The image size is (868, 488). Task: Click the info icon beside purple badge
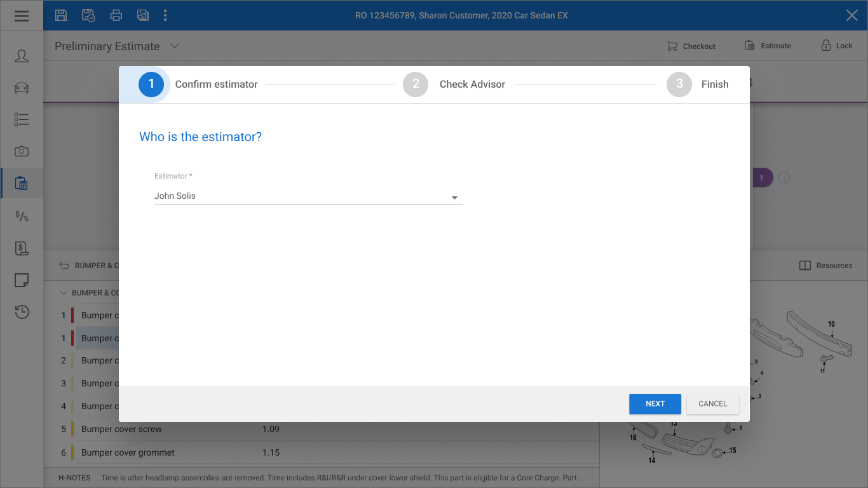[784, 178]
